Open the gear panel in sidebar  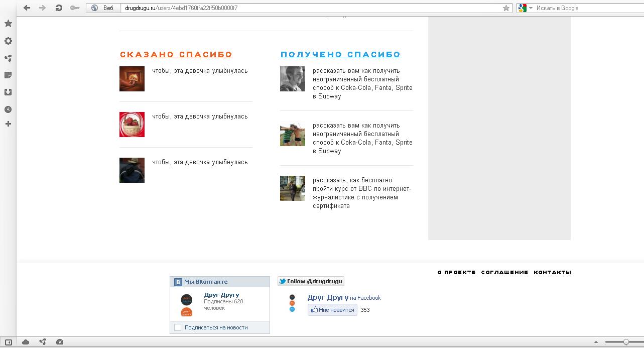(x=8, y=41)
